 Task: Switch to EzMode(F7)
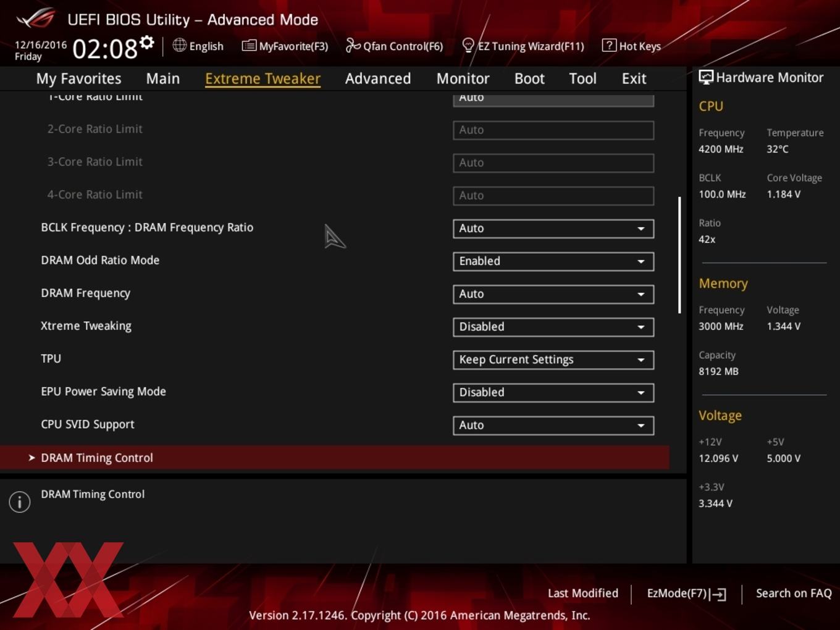(x=686, y=594)
